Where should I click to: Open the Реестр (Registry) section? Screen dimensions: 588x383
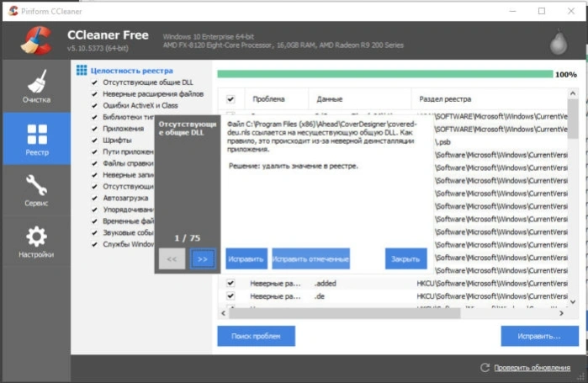tap(36, 139)
